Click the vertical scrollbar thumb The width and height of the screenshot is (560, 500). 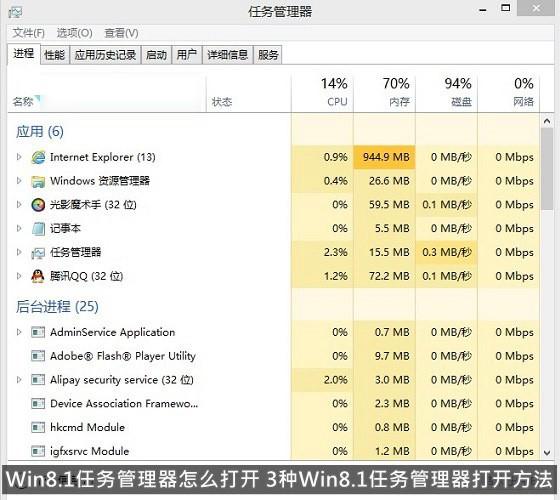[x=547, y=169]
